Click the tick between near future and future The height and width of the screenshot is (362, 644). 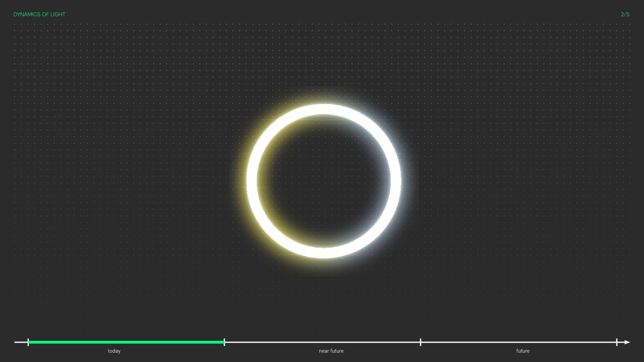[421, 342]
